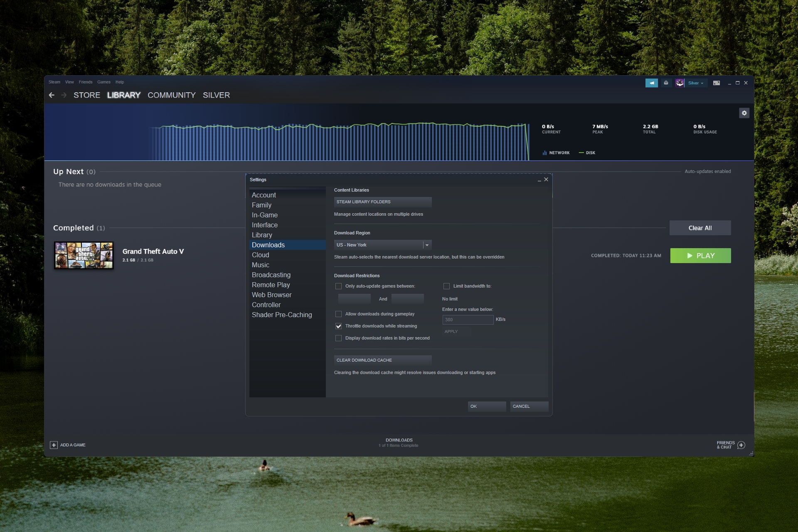Click Steam Library Folders button

(382, 201)
